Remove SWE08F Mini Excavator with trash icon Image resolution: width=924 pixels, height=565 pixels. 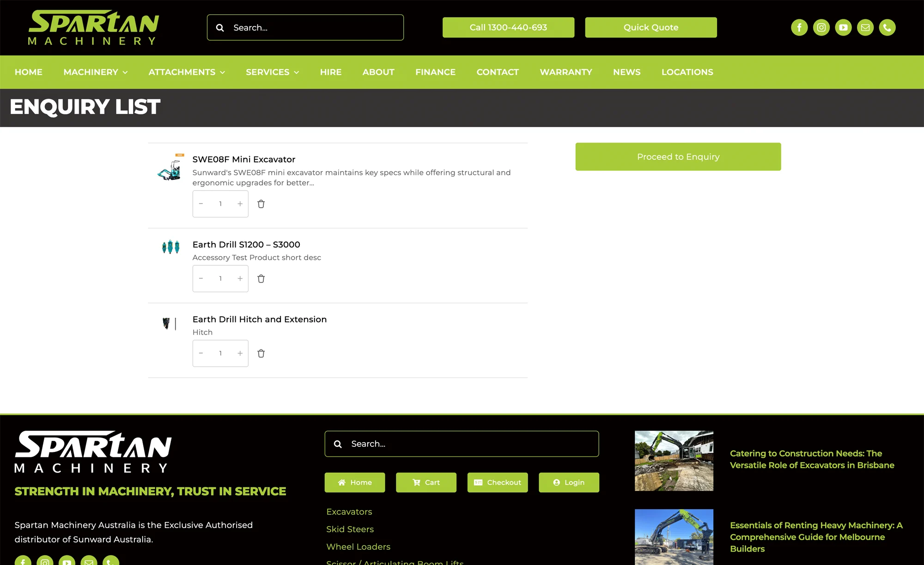pyautogui.click(x=261, y=204)
